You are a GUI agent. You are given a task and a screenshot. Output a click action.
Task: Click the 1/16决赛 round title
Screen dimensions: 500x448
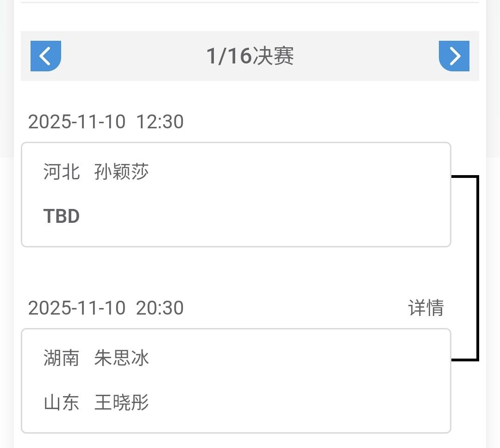point(250,56)
